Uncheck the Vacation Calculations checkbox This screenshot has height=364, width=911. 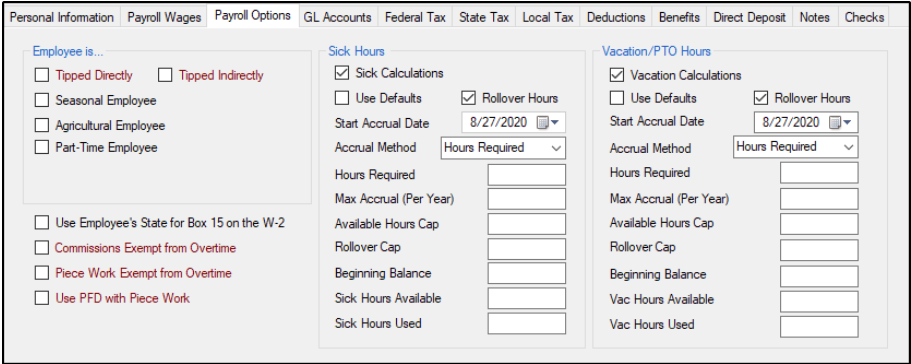[616, 75]
